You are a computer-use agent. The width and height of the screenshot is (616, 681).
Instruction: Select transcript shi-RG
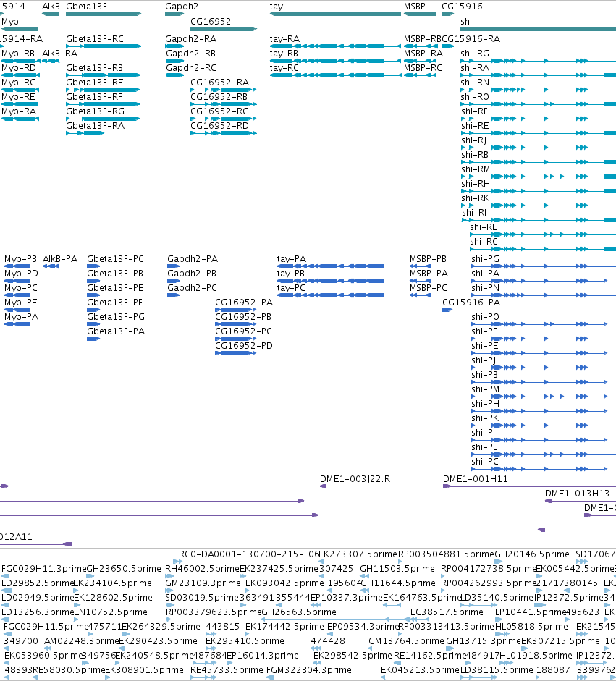click(539, 61)
